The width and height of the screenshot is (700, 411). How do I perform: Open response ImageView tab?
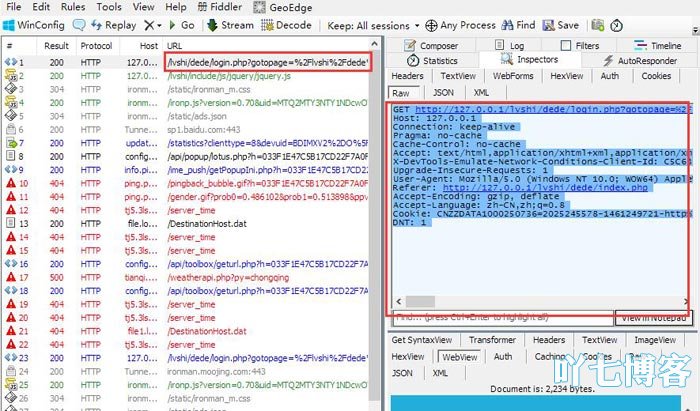655,340
